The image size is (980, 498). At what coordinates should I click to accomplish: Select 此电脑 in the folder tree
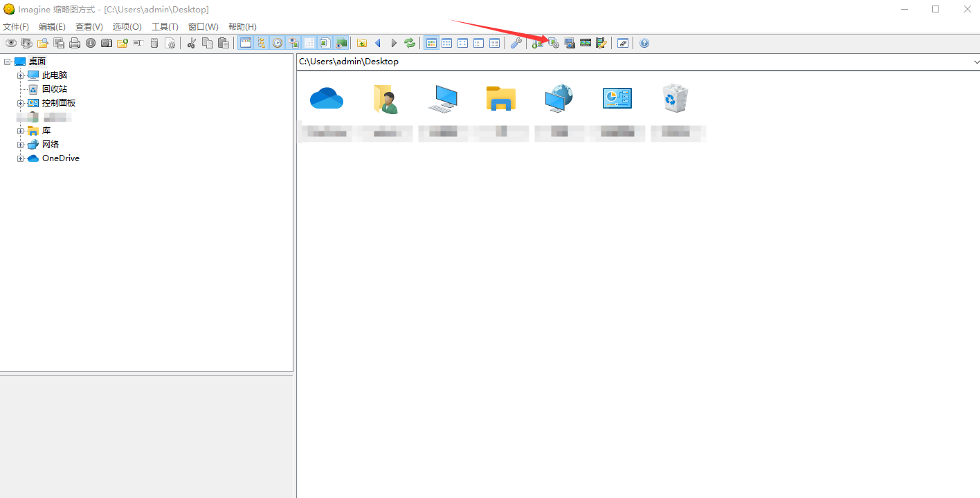click(55, 75)
